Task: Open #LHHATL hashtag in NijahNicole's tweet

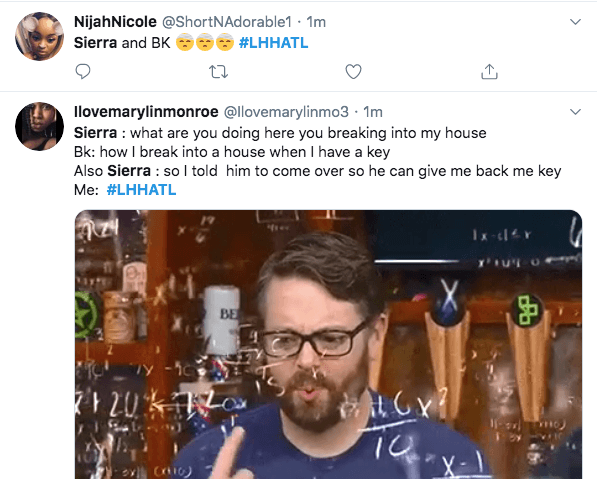Action: coord(273,43)
